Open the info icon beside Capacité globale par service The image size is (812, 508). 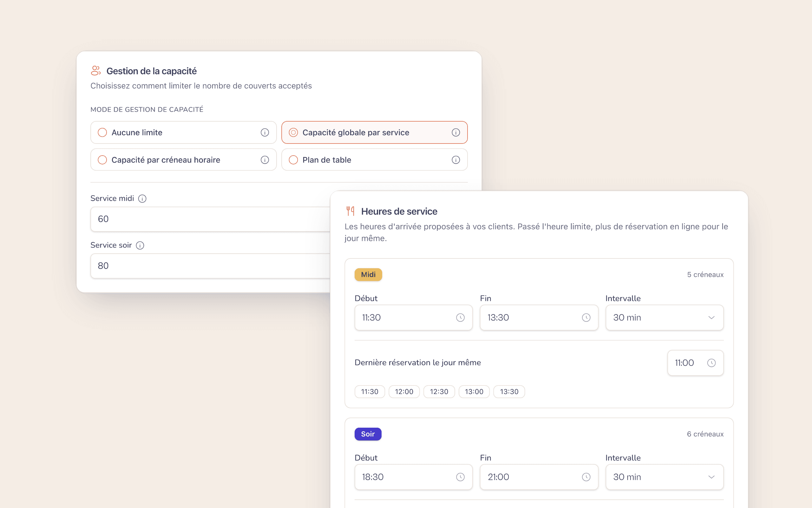click(456, 132)
